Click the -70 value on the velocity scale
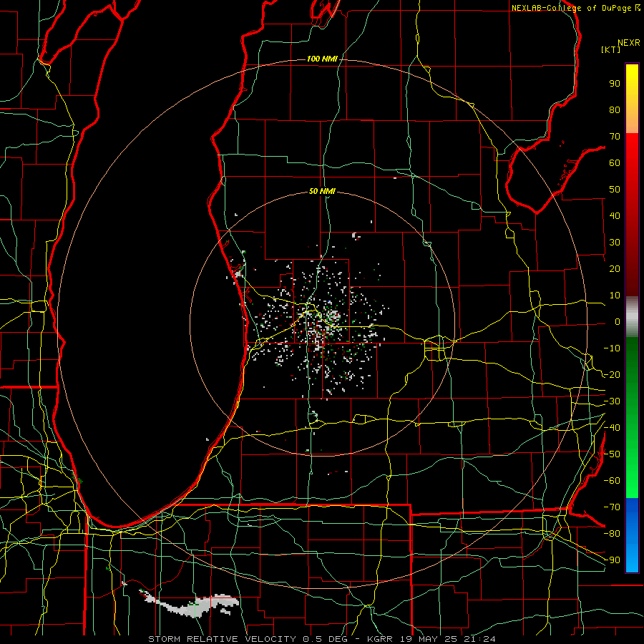The height and width of the screenshot is (644, 644). click(x=612, y=507)
